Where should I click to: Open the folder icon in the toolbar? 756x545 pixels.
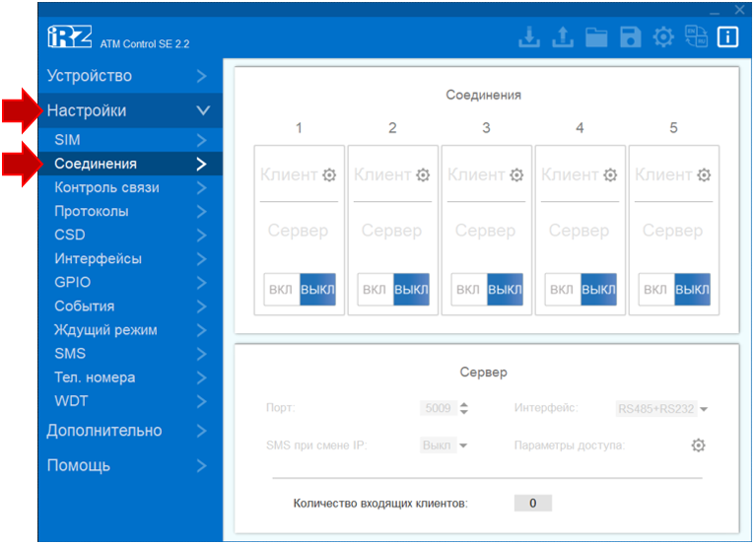(x=596, y=37)
